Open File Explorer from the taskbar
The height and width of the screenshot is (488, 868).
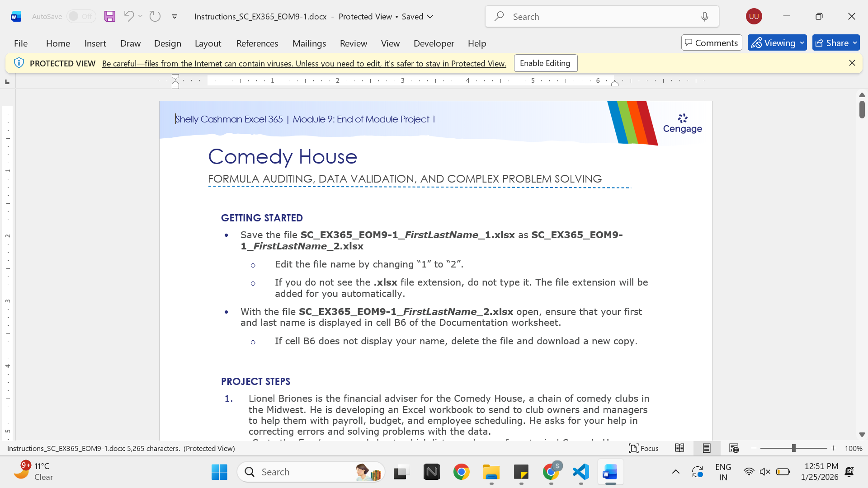coord(491,472)
